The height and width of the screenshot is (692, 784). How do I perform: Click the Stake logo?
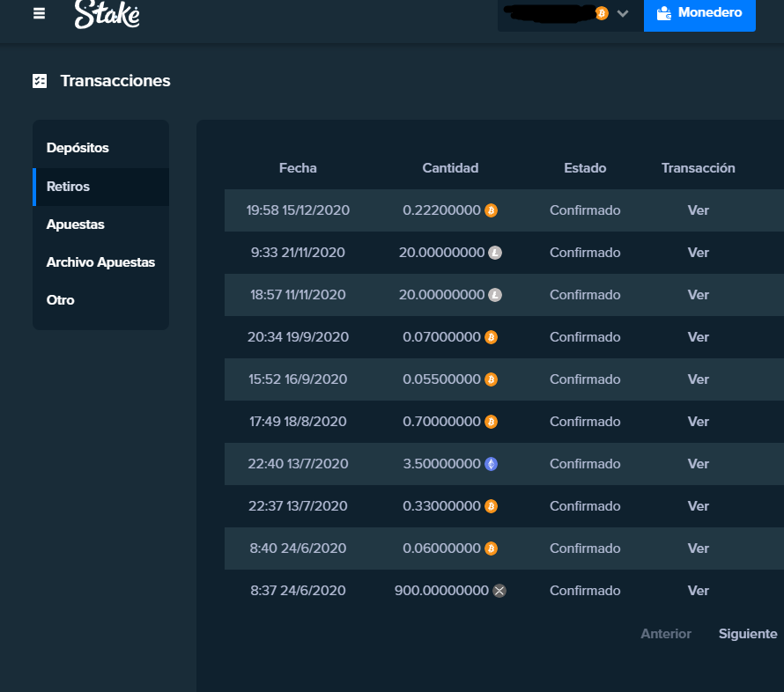point(107,14)
